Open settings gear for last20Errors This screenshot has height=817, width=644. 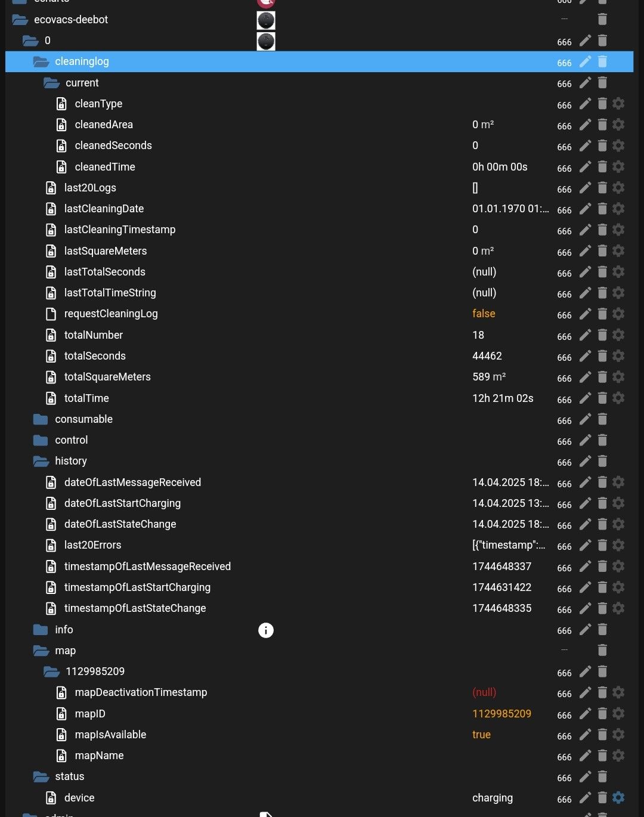coord(618,545)
